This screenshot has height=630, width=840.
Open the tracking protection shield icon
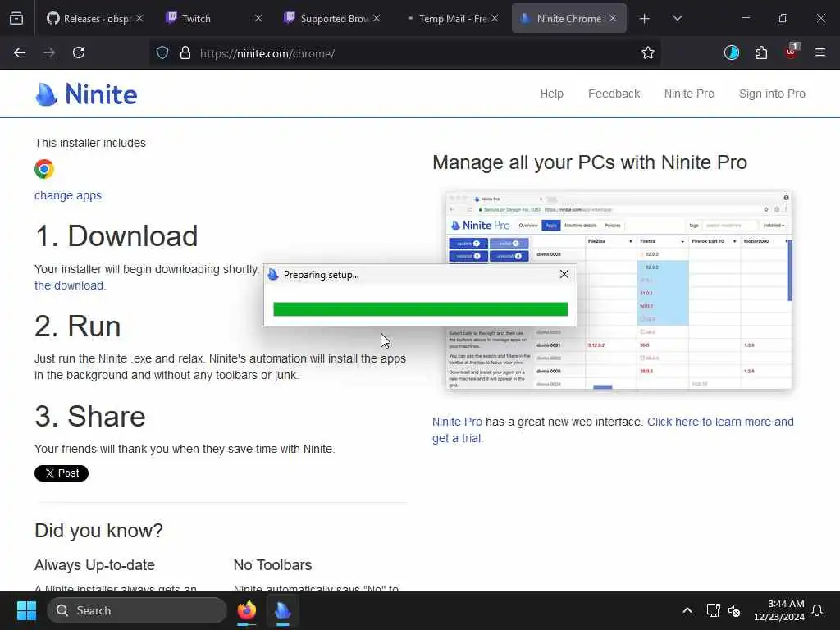162,52
